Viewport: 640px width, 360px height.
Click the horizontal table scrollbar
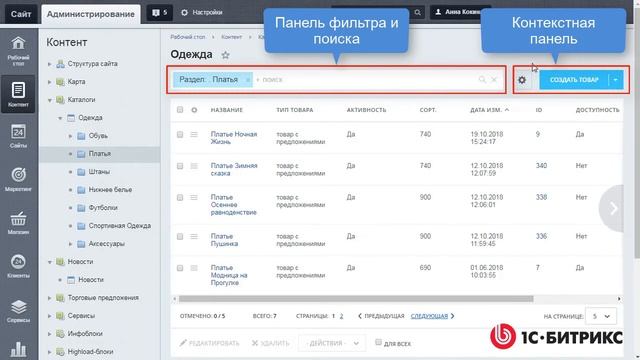pyautogui.click(x=356, y=299)
